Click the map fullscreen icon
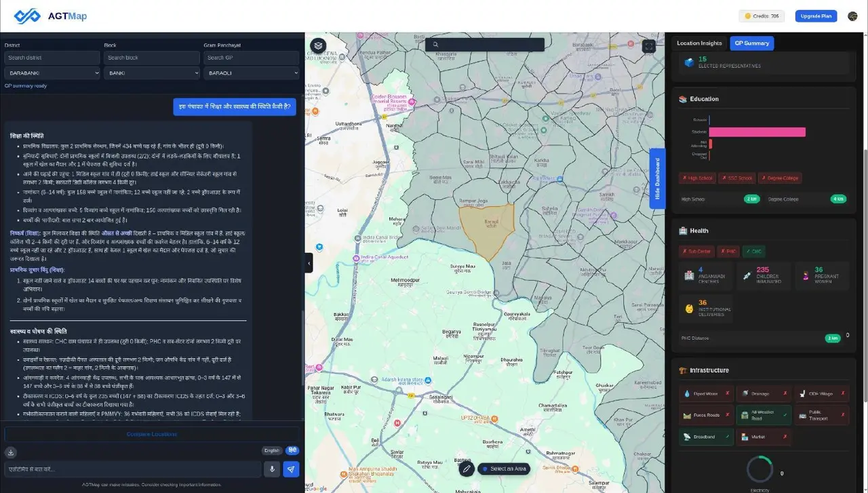 (x=649, y=46)
